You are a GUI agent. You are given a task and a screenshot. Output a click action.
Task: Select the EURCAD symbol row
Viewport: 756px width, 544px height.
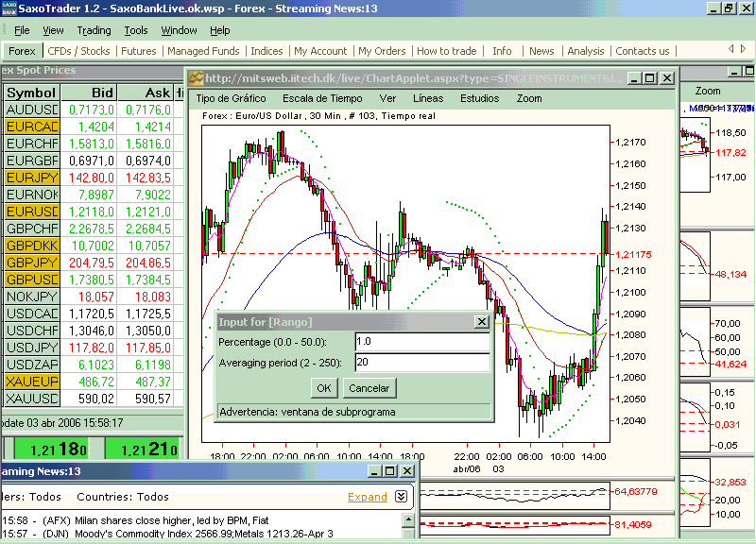[x=32, y=127]
